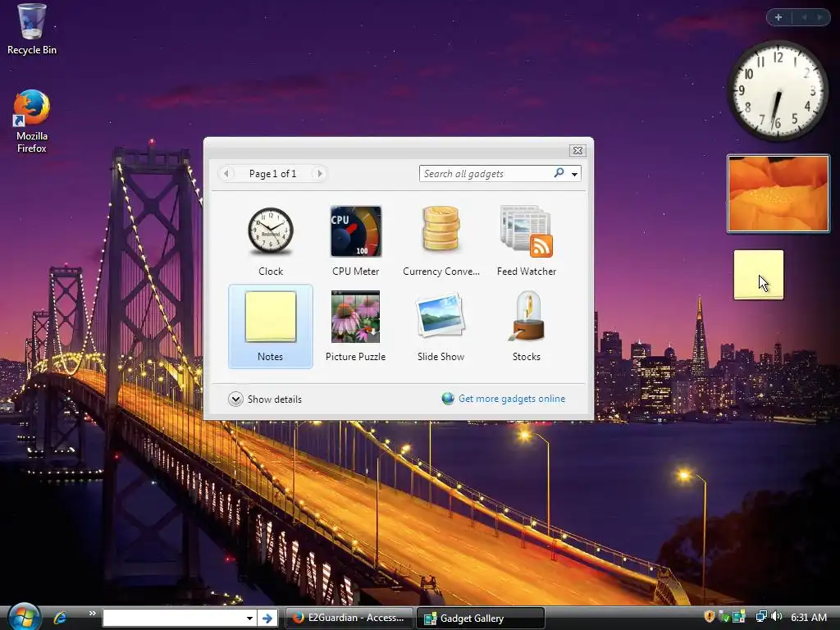
Task: Expand Quick Launch overflow chevron
Action: [92, 614]
